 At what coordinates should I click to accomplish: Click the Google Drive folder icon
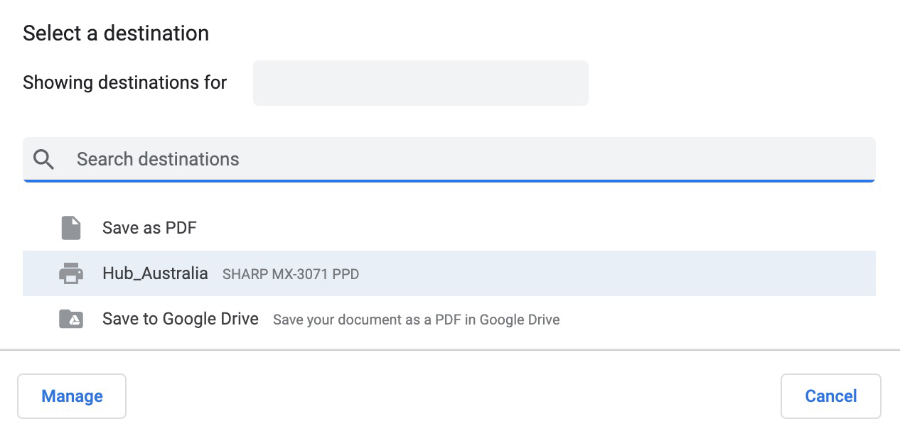pos(70,319)
